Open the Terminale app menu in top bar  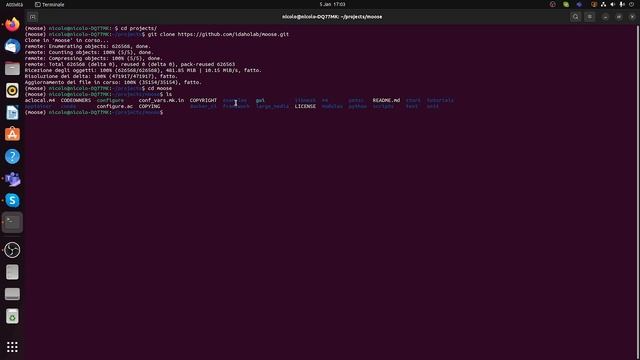[x=49, y=4]
